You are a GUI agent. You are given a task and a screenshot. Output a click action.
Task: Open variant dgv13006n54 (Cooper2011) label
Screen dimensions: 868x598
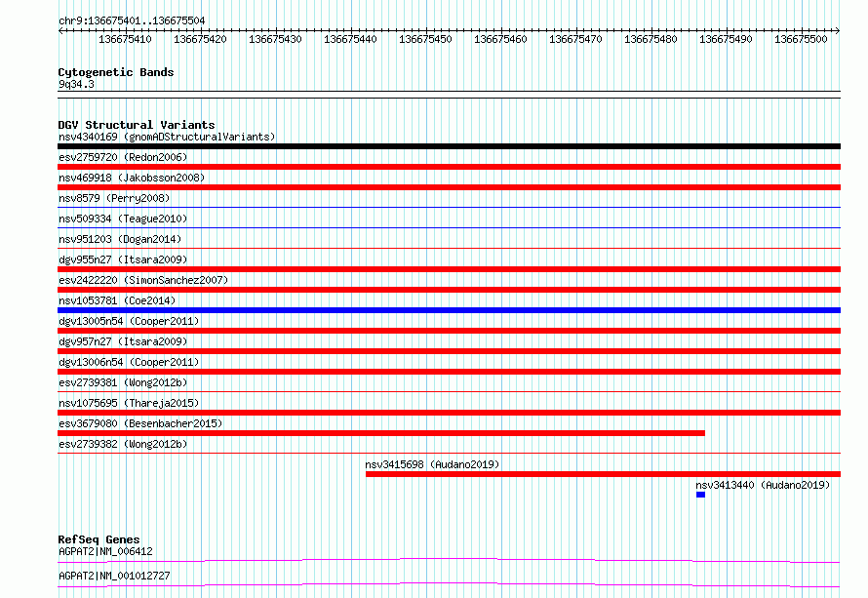click(x=129, y=362)
